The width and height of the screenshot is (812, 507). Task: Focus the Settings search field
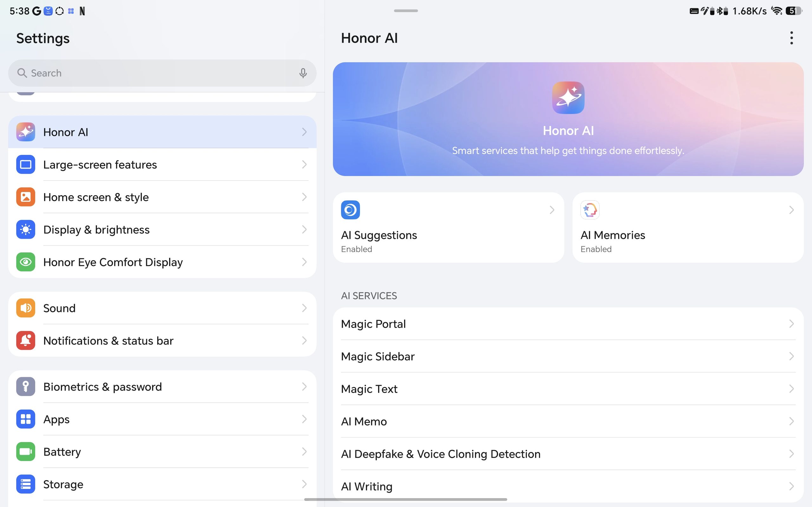[162, 73]
